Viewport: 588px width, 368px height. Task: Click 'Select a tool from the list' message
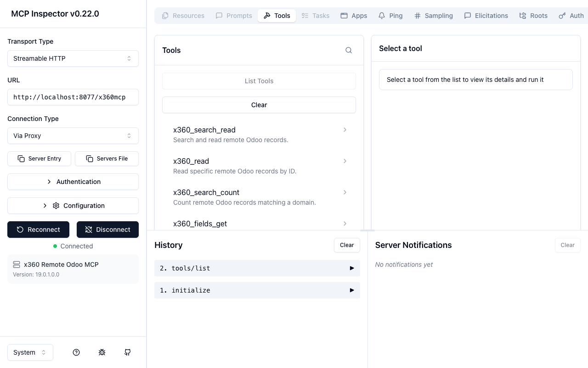click(x=465, y=80)
